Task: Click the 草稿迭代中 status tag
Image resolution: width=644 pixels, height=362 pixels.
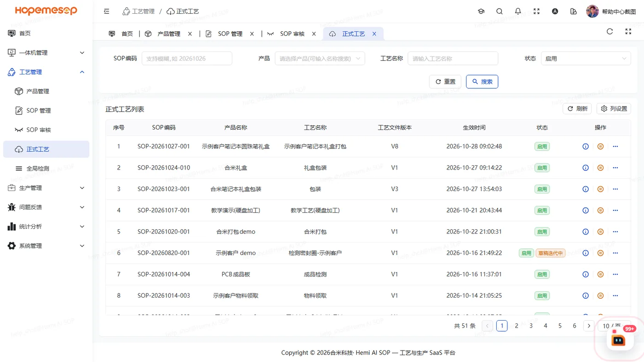Action: [550, 253]
